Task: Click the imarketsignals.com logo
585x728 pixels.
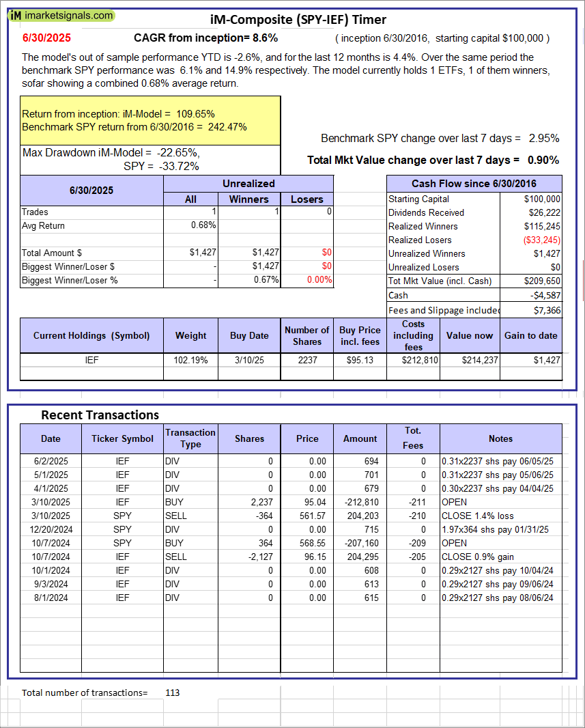Action: click(62, 15)
